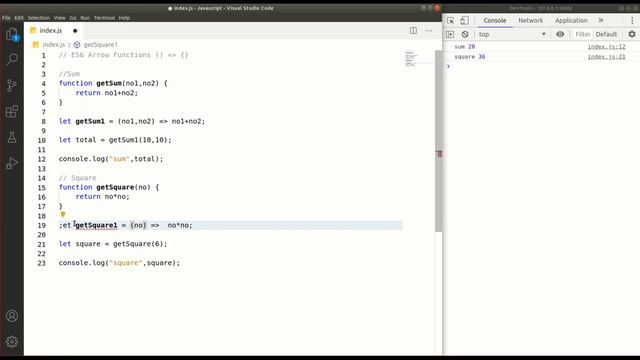Click the console prompt chevron
This screenshot has height=360, width=640.
tap(448, 66)
